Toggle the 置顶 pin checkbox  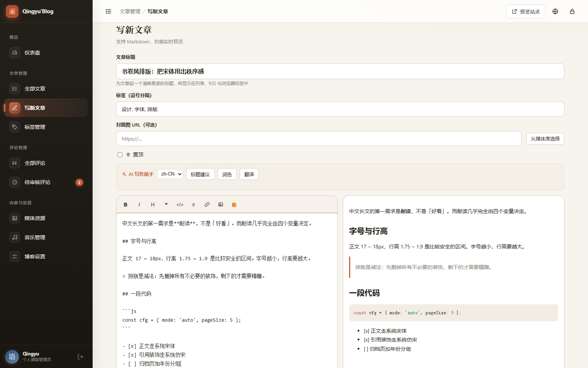pos(120,155)
